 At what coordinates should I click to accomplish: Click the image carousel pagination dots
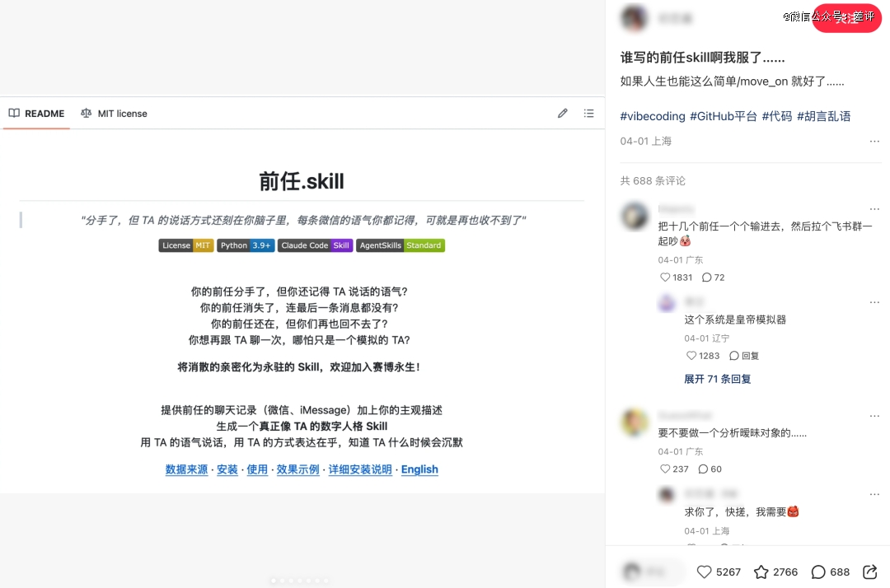[x=301, y=581]
